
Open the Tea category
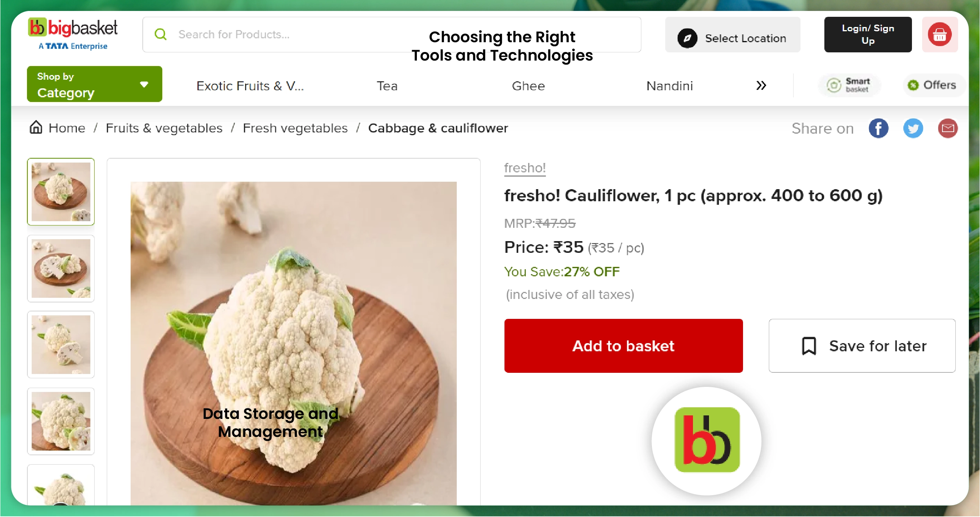[x=387, y=86]
